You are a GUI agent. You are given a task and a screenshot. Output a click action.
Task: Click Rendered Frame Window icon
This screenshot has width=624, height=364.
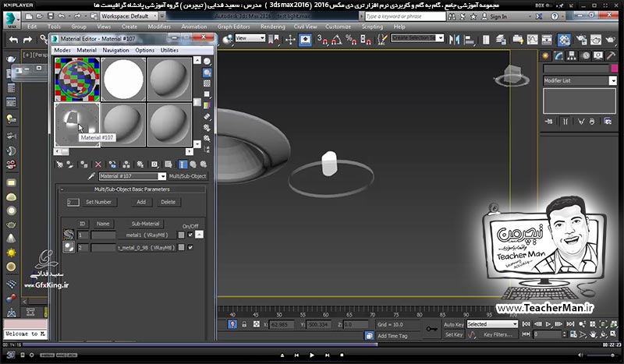click(x=596, y=39)
